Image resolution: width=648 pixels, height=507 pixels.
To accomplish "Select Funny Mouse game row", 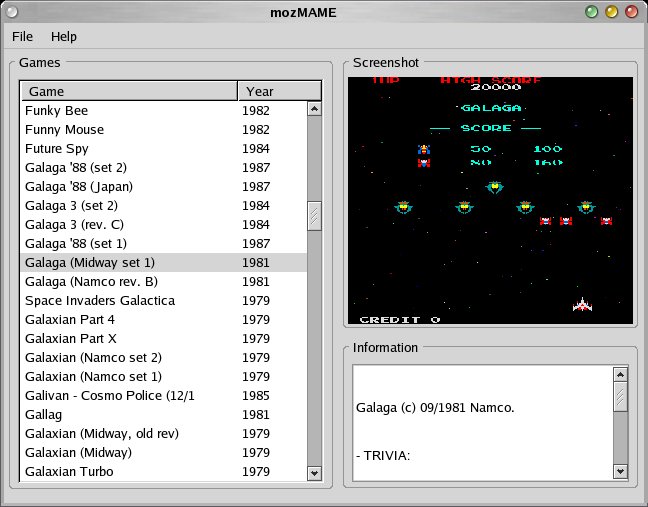I will tap(164, 129).
